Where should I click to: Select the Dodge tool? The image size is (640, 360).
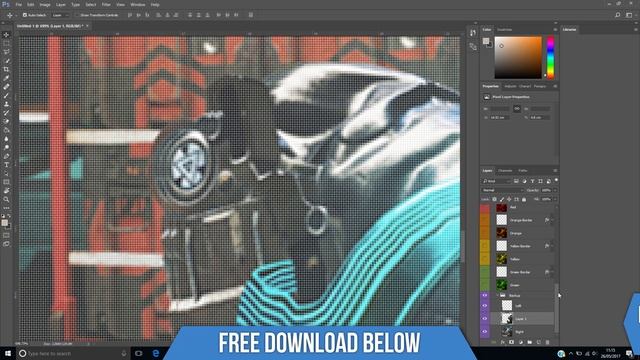pos(6,147)
